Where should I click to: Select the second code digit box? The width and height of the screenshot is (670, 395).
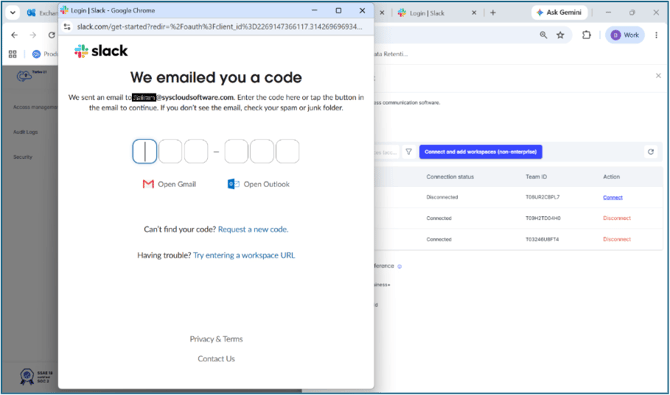170,151
